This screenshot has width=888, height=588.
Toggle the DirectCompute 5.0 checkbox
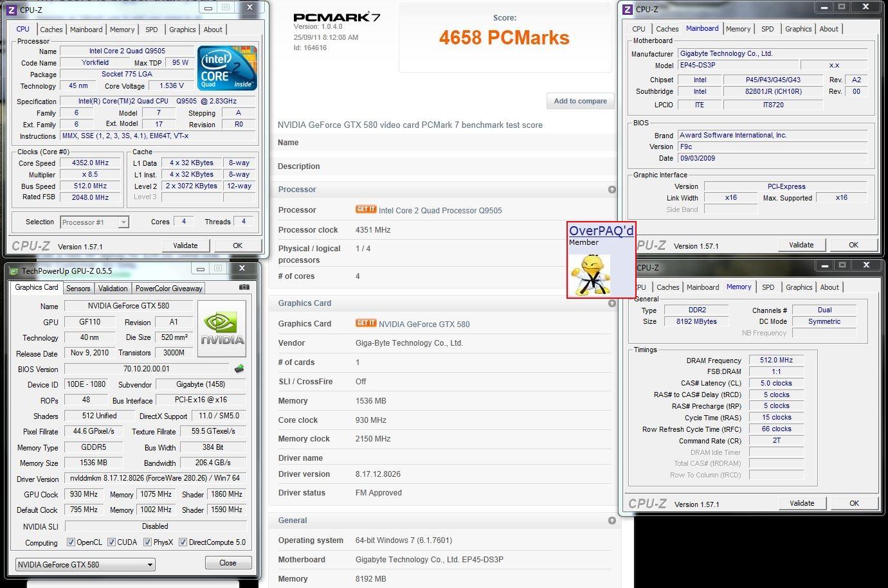(183, 542)
